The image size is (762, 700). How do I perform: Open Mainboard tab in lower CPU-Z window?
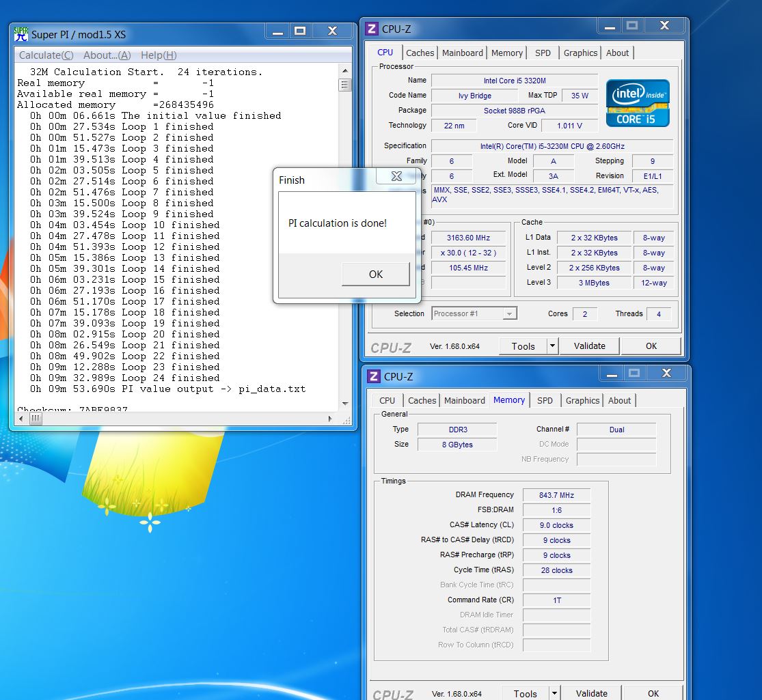[x=464, y=401]
